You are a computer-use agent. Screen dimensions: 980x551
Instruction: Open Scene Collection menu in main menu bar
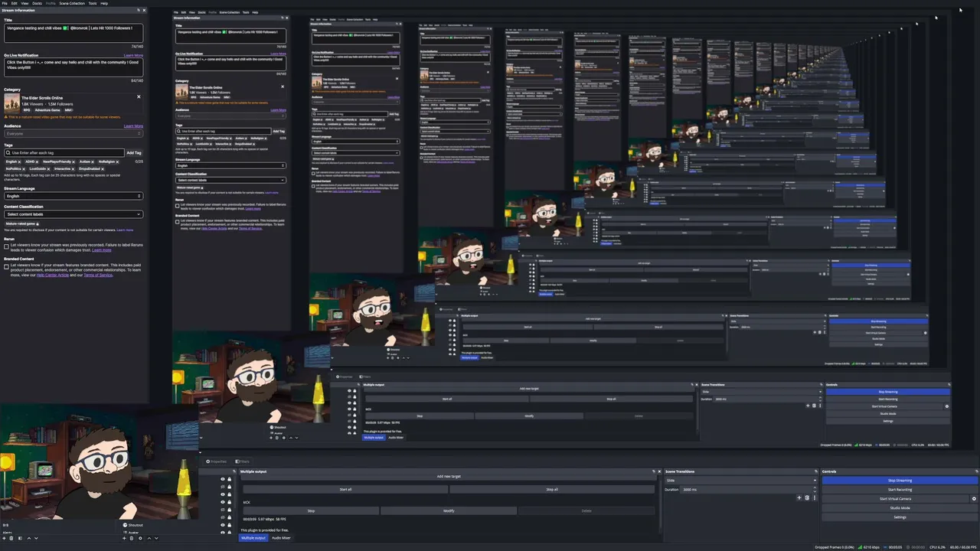[72, 3]
